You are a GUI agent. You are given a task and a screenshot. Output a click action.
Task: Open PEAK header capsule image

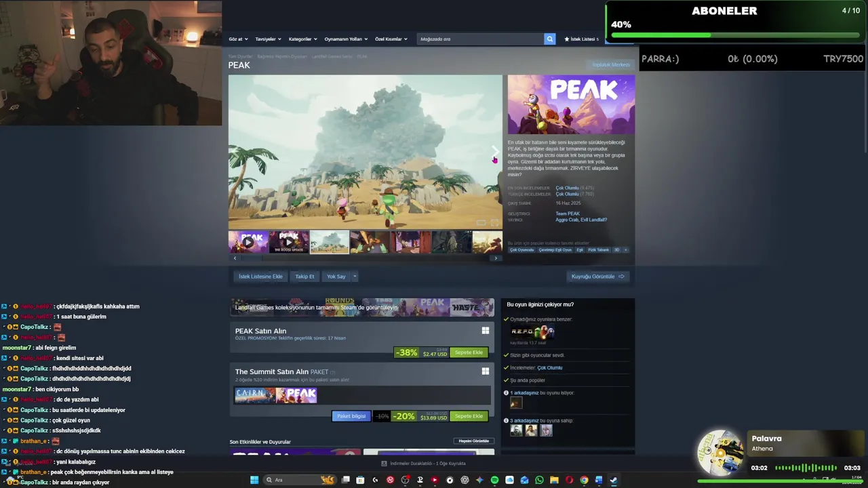tap(571, 104)
